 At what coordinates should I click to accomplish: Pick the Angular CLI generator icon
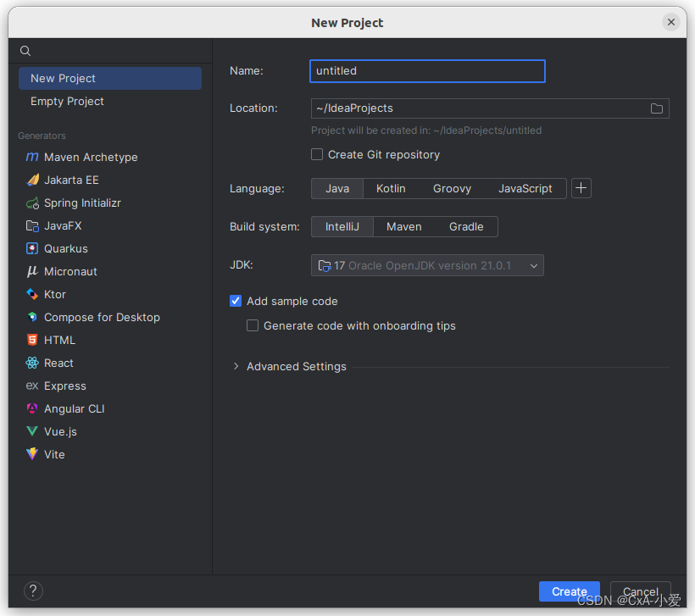tap(32, 408)
